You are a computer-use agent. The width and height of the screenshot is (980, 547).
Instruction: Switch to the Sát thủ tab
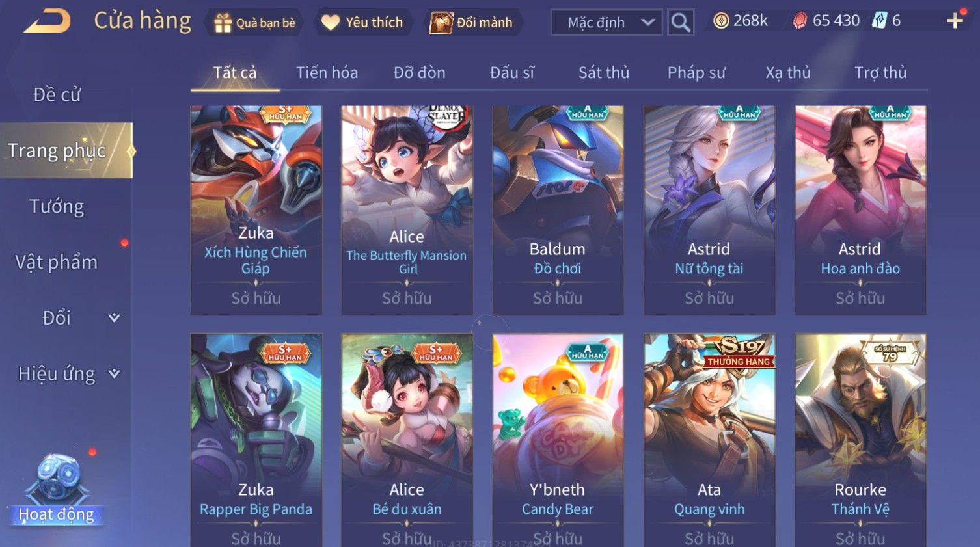pos(604,72)
